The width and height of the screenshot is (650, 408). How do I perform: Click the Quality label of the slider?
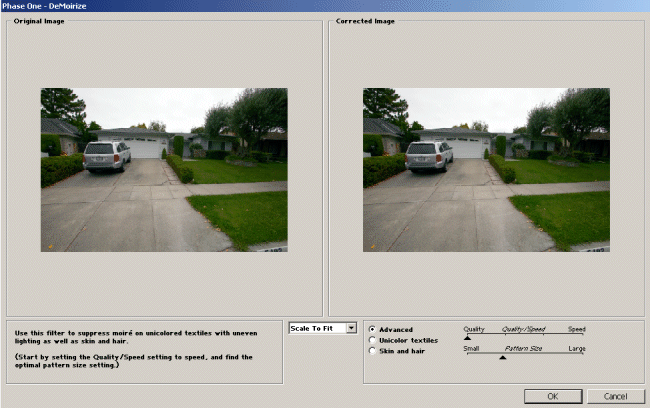474,329
